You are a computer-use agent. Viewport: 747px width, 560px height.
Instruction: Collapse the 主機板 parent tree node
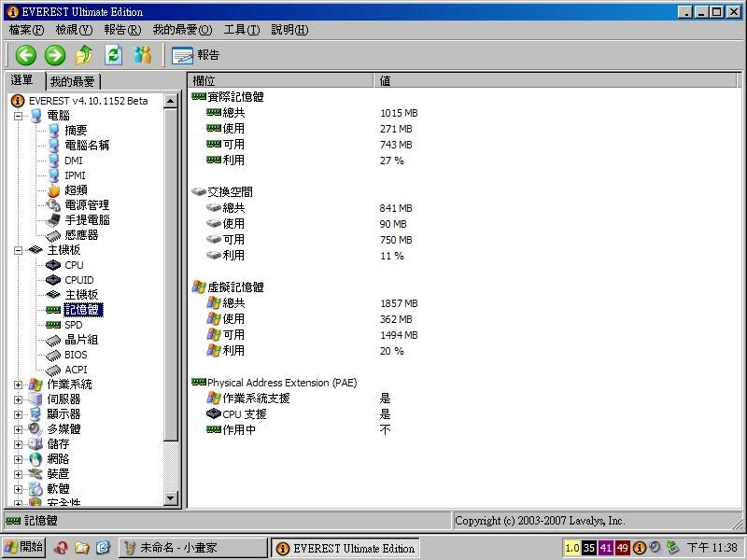coord(18,250)
